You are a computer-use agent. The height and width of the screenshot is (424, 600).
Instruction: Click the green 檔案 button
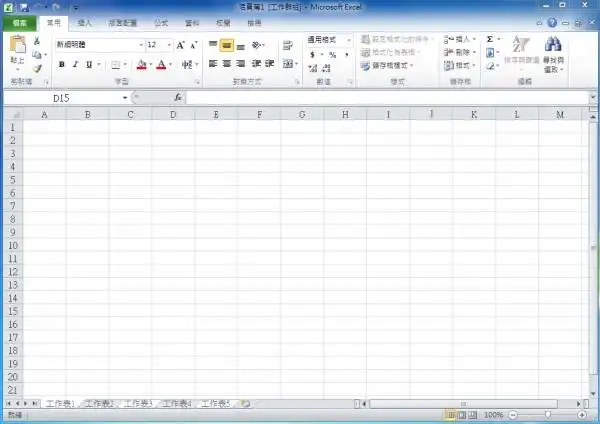(x=19, y=21)
